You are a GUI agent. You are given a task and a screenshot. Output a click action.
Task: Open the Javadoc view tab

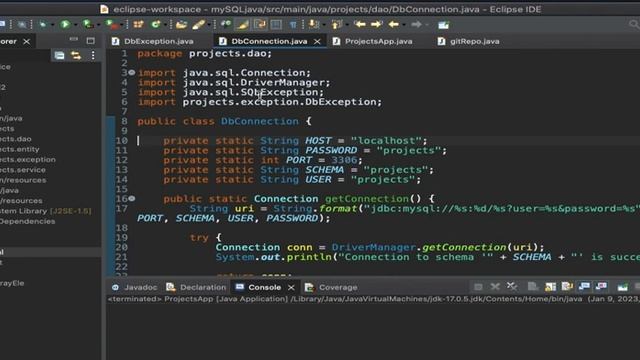click(140, 287)
